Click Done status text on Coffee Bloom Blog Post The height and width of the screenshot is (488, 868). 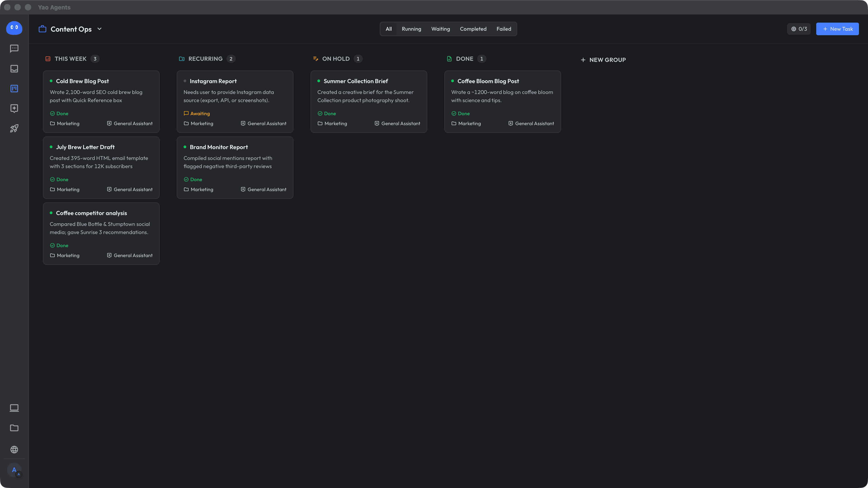click(464, 113)
